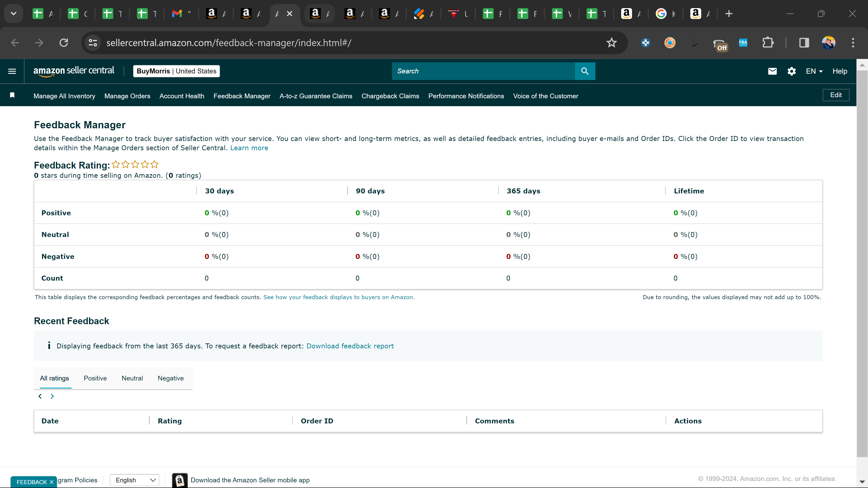Click Download the Amazon Seller mobile app
This screenshot has width=868, height=488.
250,480
